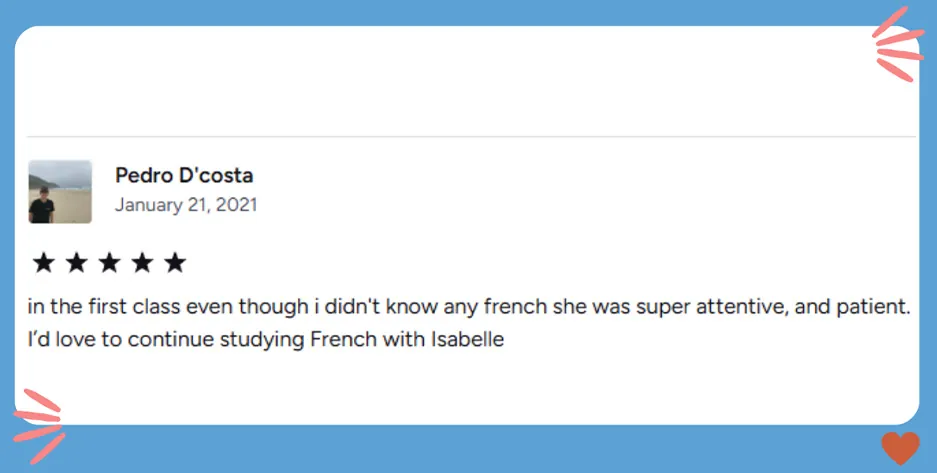The width and height of the screenshot is (937, 473).
Task: Open Pedro D'costa's profile photo
Action: point(60,191)
